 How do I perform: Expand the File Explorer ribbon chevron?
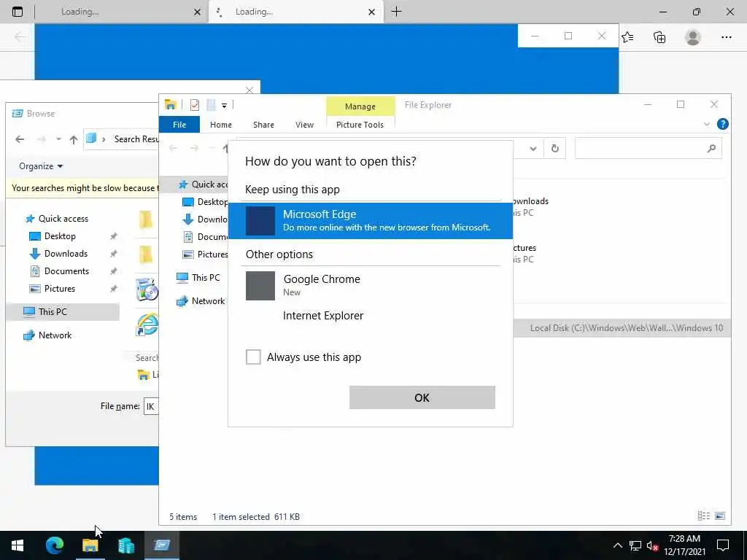click(706, 124)
